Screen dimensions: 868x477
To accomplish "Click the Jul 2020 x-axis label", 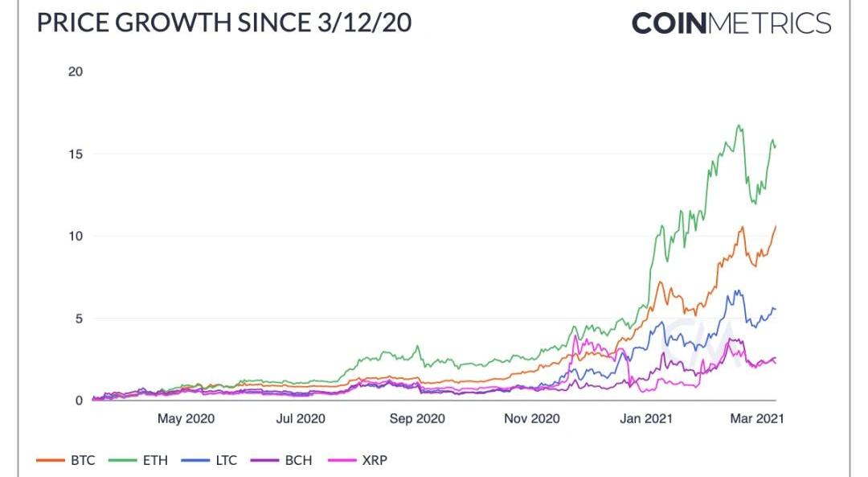I will (x=300, y=418).
